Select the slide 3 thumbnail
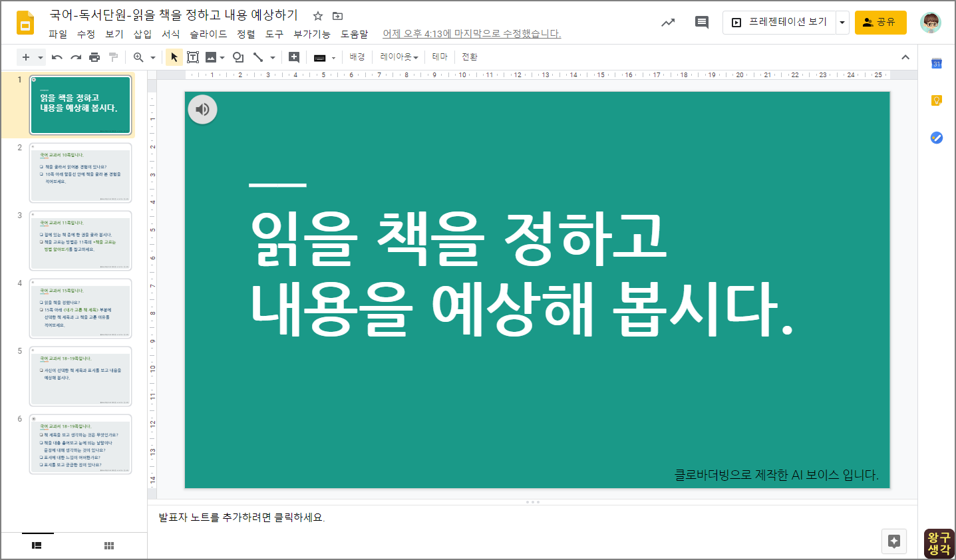The image size is (956, 560). pos(80,241)
